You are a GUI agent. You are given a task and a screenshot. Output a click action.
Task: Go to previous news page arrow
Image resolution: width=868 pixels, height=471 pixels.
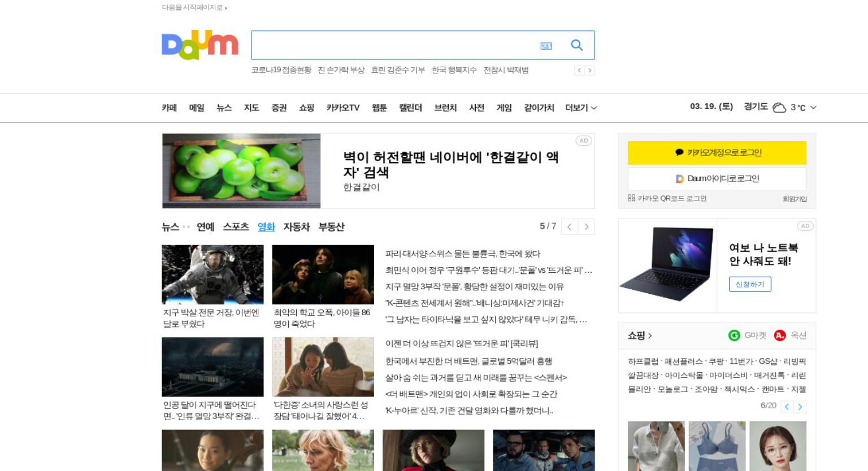[570, 226]
